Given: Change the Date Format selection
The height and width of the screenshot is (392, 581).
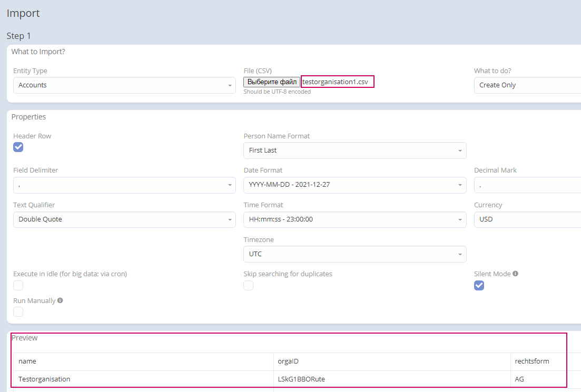Looking at the screenshot, I should [x=354, y=185].
